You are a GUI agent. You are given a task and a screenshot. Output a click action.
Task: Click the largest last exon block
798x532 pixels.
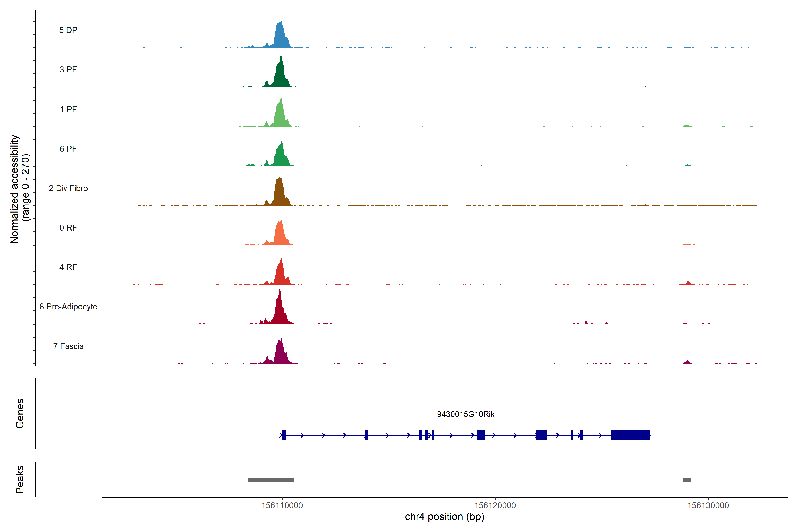pyautogui.click(x=630, y=435)
